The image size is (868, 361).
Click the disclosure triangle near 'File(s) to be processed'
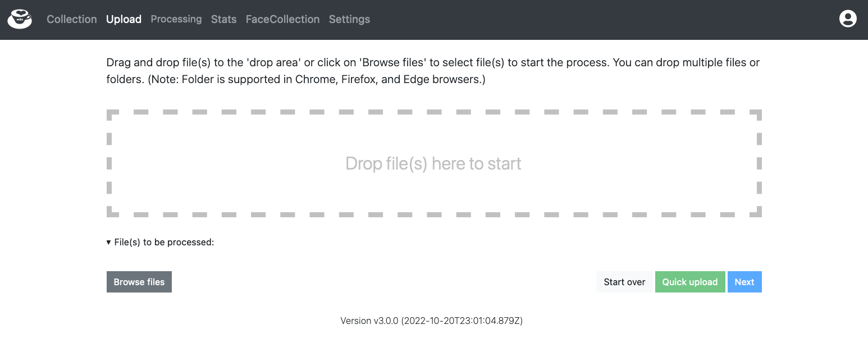pyautogui.click(x=109, y=242)
